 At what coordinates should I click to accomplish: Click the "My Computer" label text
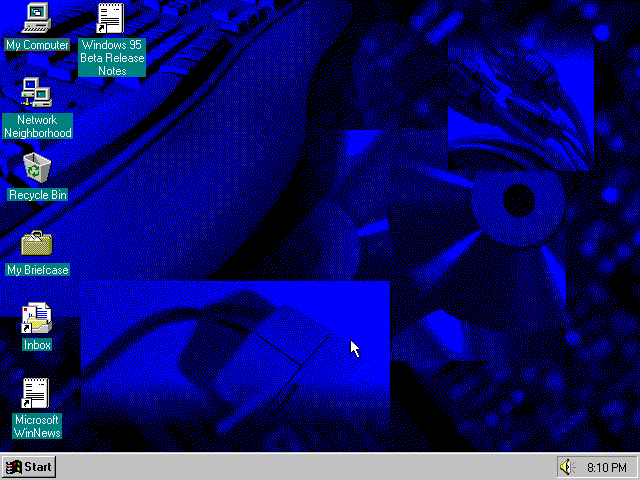[x=37, y=44]
